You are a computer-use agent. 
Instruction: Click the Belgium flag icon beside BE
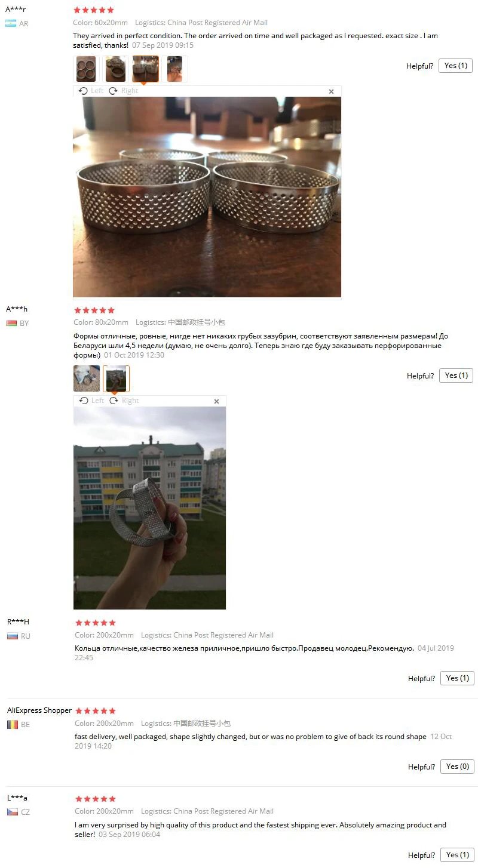click(x=13, y=724)
